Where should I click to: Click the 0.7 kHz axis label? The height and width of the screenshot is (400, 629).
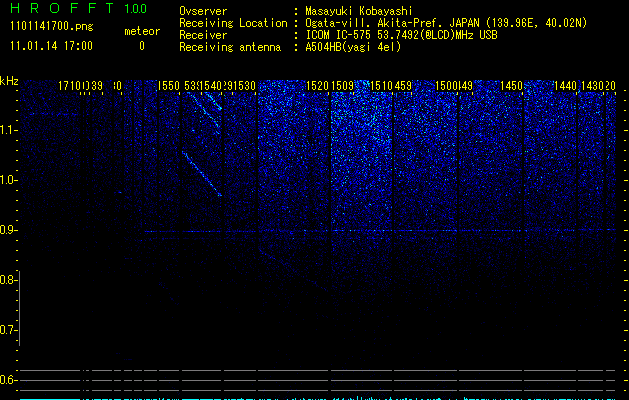(x=8, y=330)
